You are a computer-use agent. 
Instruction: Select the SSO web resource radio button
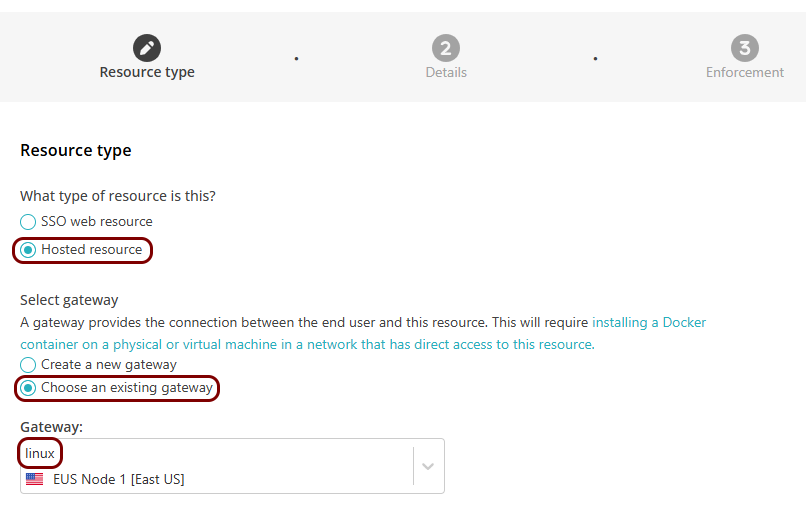tap(28, 222)
